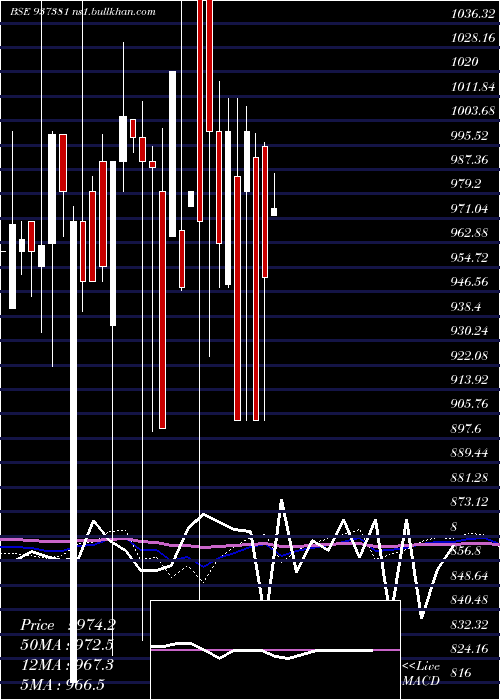Click the 5MA 966.5 readout
This screenshot has width=500, height=700.
point(62,685)
